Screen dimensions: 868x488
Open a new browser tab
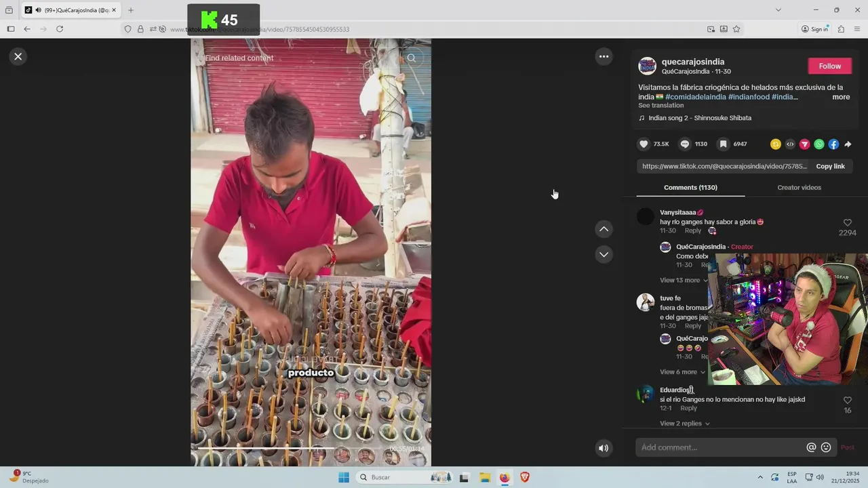tap(131, 10)
